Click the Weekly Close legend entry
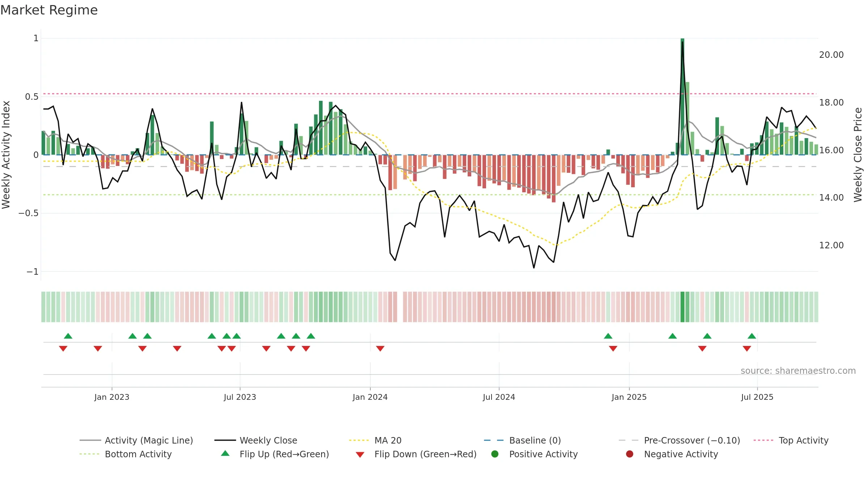Image resolution: width=868 pixels, height=488 pixels. point(256,440)
